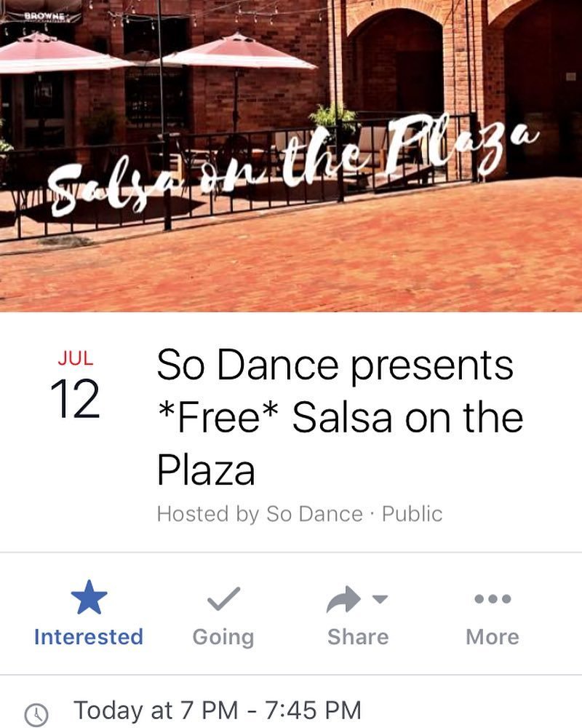Click the Share arrow icon
The image size is (582, 728).
343,600
